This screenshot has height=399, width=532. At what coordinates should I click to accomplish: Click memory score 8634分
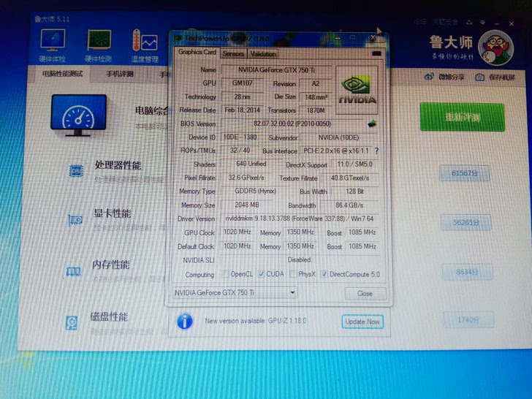tap(467, 272)
